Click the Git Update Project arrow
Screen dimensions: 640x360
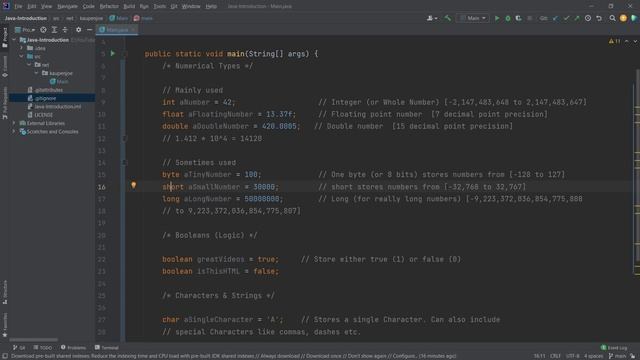click(556, 18)
